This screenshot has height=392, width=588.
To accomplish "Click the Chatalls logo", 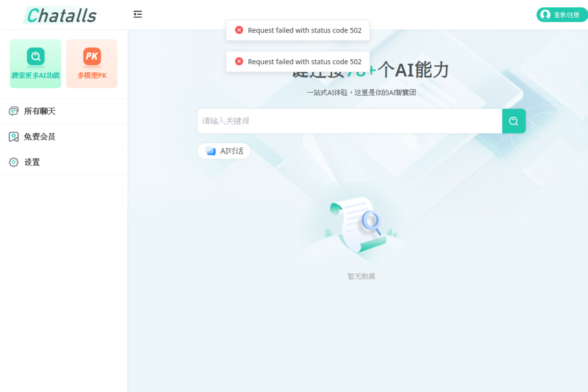I will 62,15.
